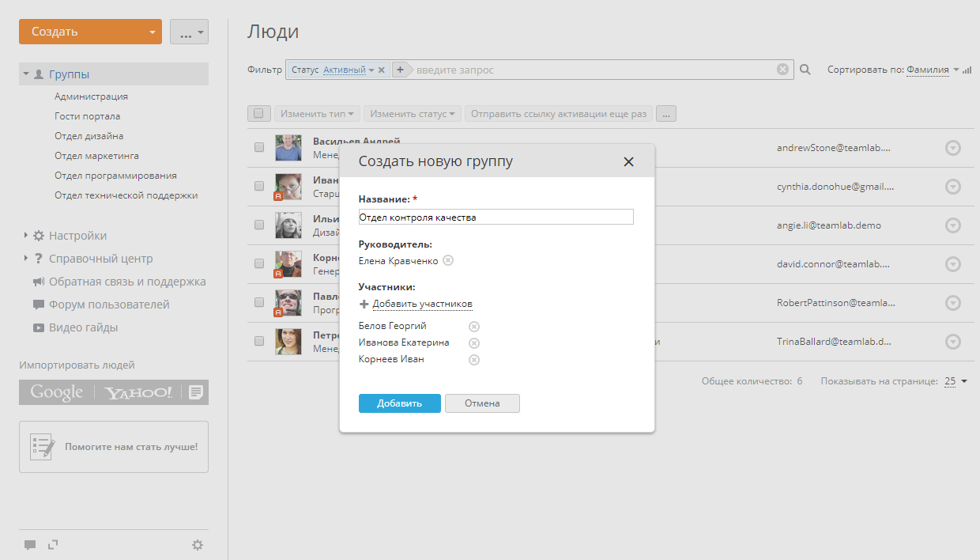Select the Гости портала group
Image resolution: width=980 pixels, height=560 pixels.
(88, 116)
